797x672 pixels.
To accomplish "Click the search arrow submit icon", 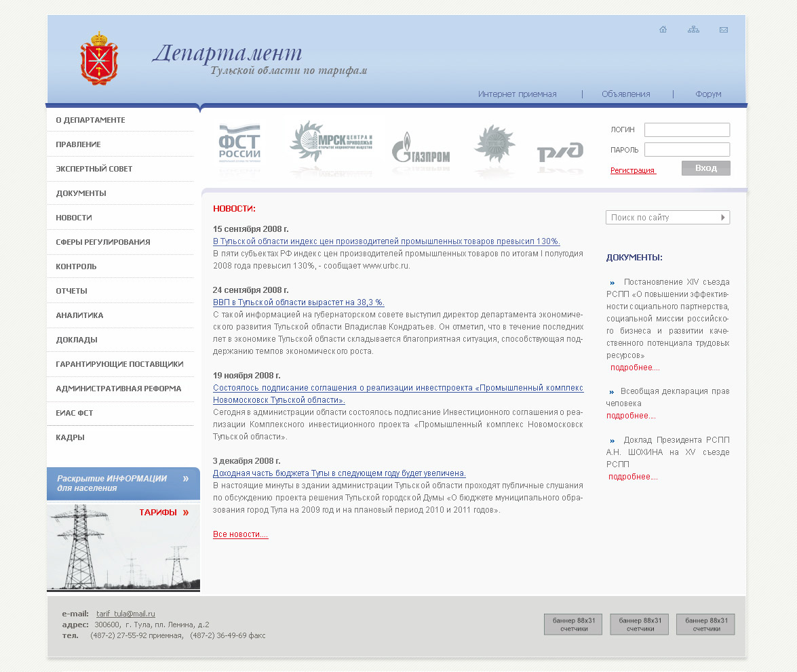I will [723, 218].
